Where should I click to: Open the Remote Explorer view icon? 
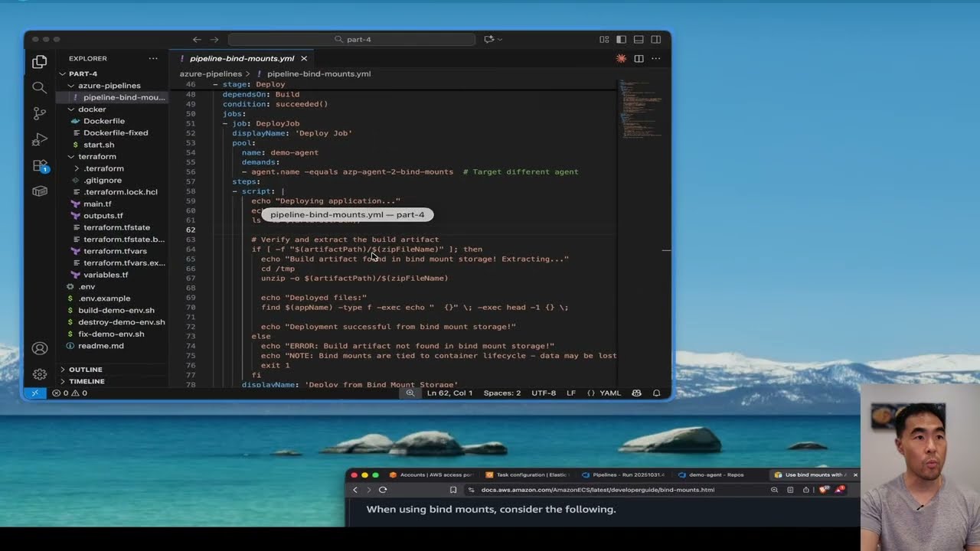[40, 191]
